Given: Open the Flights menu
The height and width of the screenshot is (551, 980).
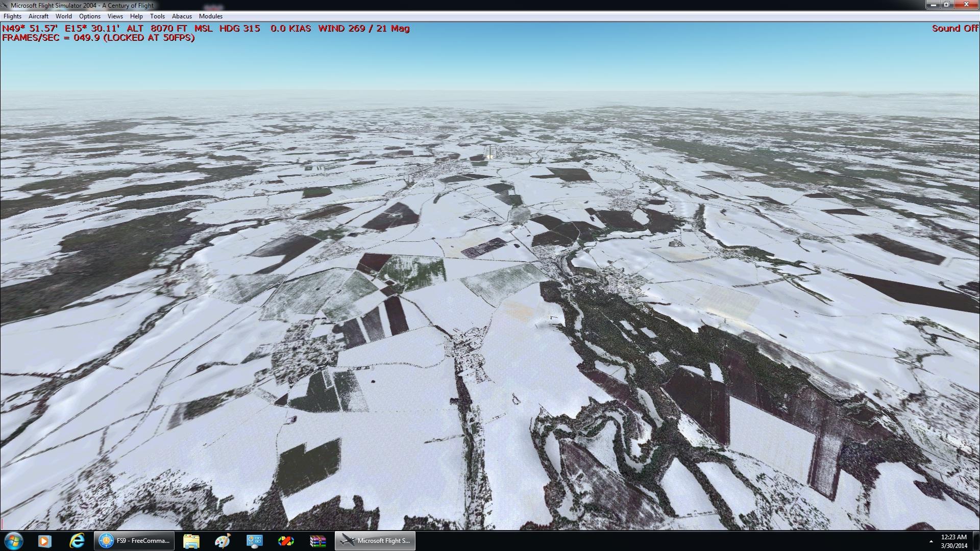Looking at the screenshot, I should (x=12, y=16).
